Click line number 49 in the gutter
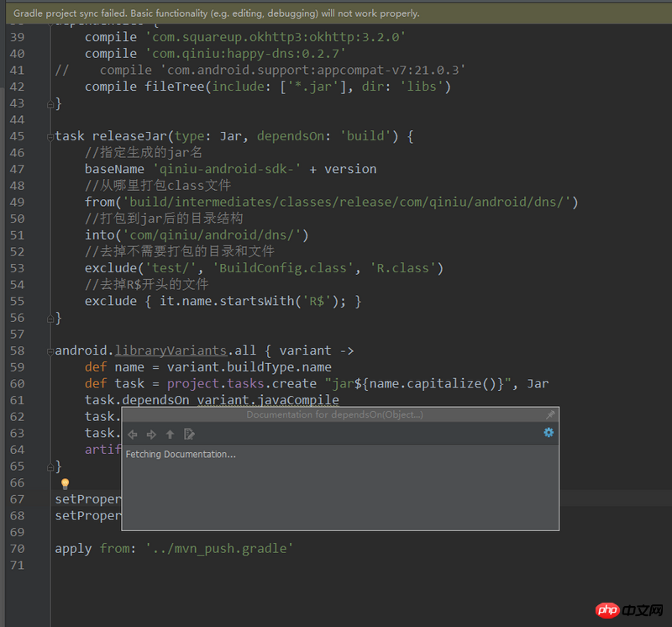The width and height of the screenshot is (672, 627). pyautogui.click(x=18, y=202)
